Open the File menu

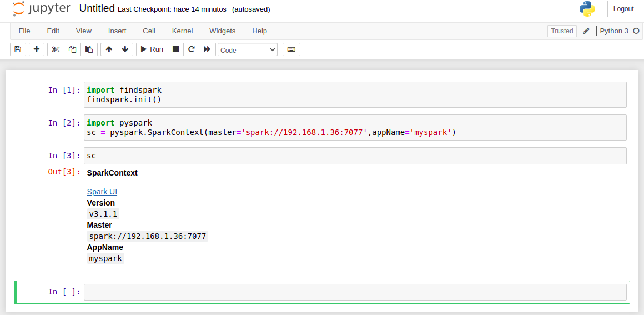[x=24, y=31]
